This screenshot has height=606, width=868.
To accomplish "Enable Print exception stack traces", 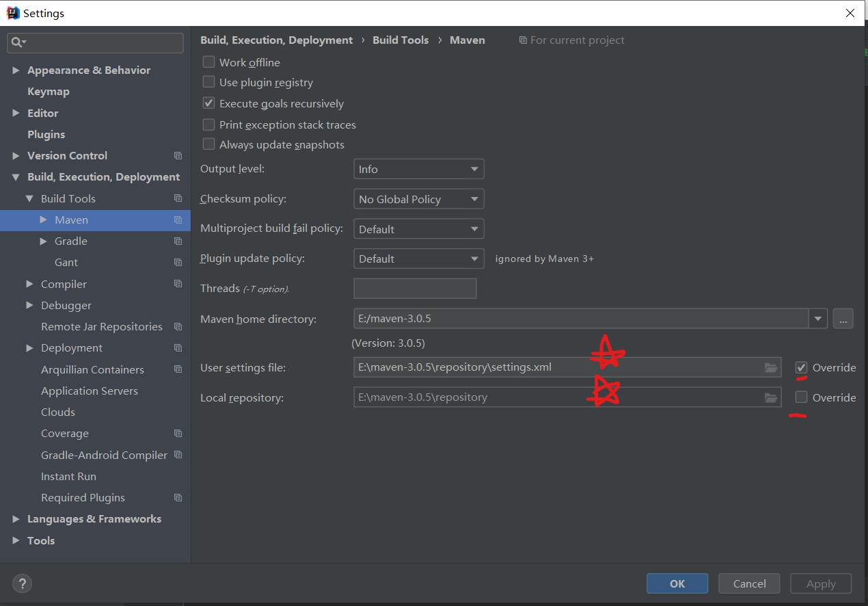I will point(209,124).
